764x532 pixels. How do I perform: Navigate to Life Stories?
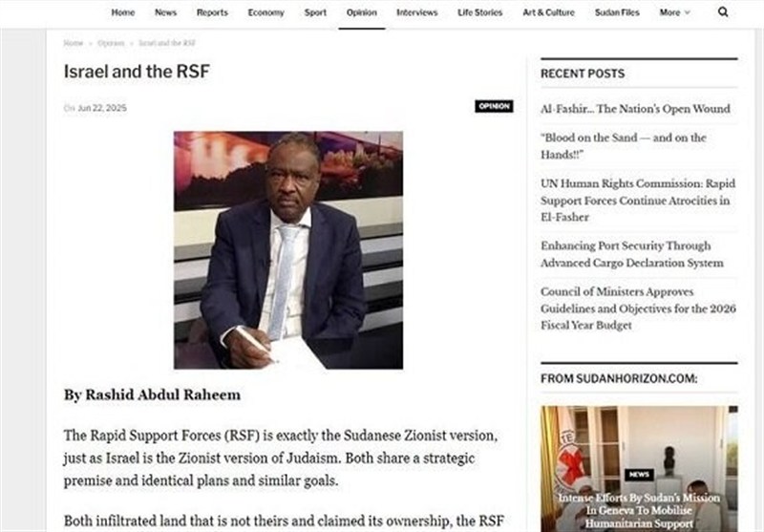tap(480, 12)
